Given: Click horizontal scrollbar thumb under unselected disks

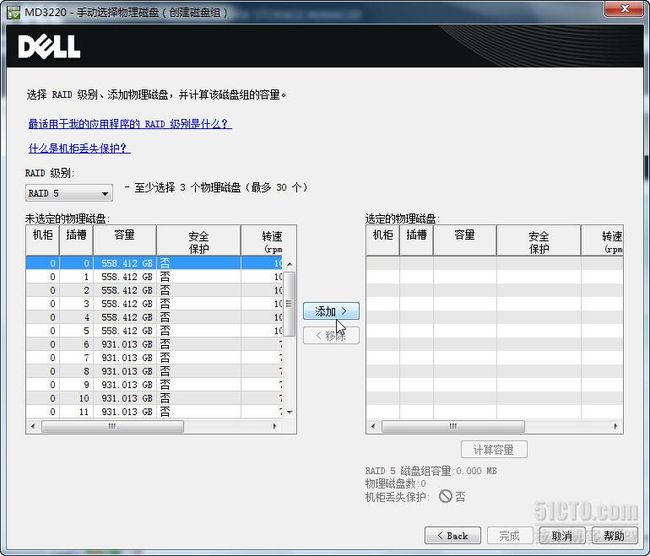Looking at the screenshot, I should pyautogui.click(x=112, y=426).
